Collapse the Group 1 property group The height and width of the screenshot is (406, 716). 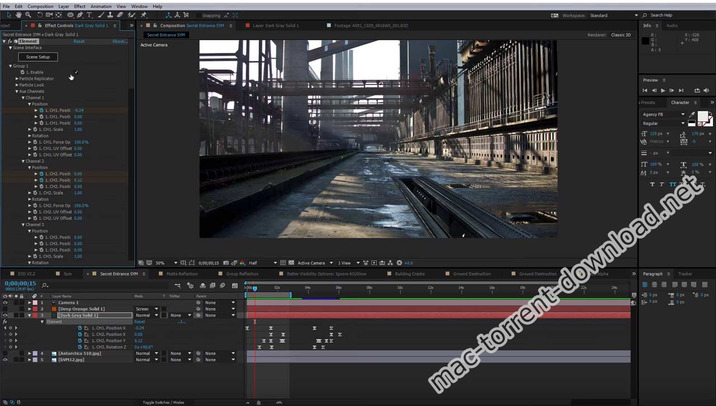(11, 66)
